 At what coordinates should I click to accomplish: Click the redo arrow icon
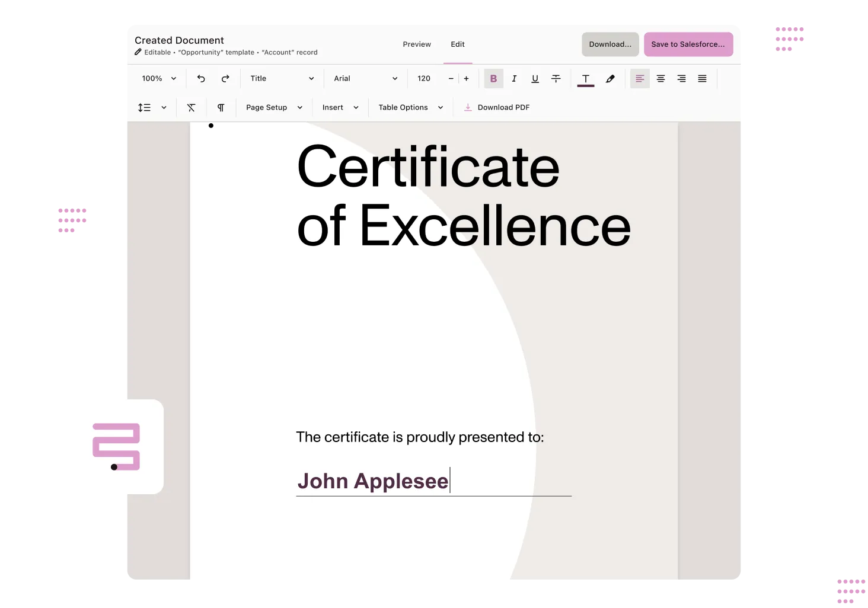pyautogui.click(x=225, y=79)
